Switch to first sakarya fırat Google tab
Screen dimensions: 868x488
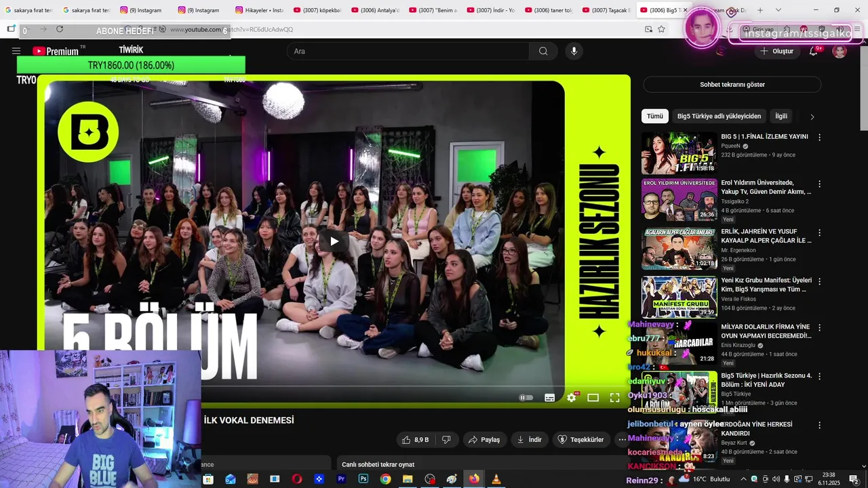point(28,10)
